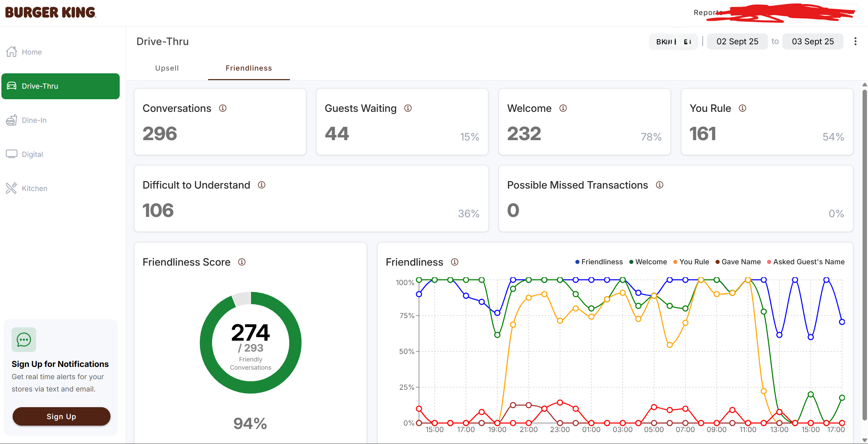Click the page vertical scrollbar thumb
The height and width of the screenshot is (444, 868).
[865, 255]
